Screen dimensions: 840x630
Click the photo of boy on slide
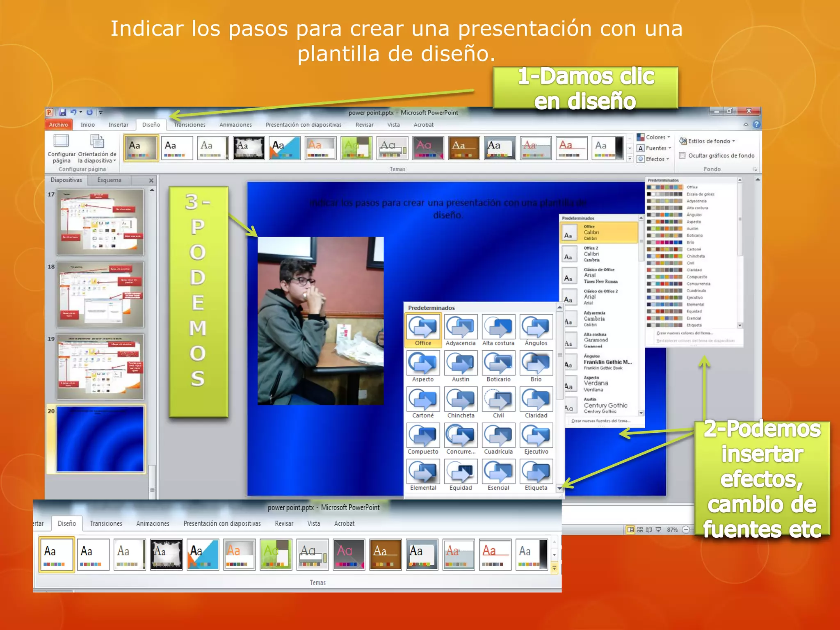[320, 321]
